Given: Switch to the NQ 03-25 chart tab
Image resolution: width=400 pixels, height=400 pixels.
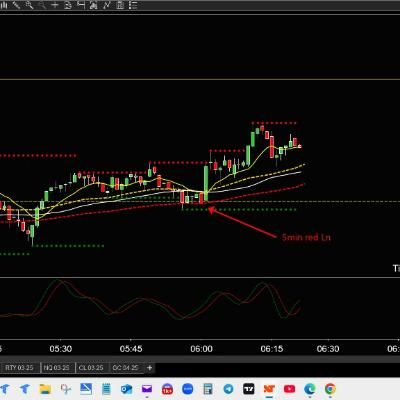Looking at the screenshot, I should click(x=57, y=368).
